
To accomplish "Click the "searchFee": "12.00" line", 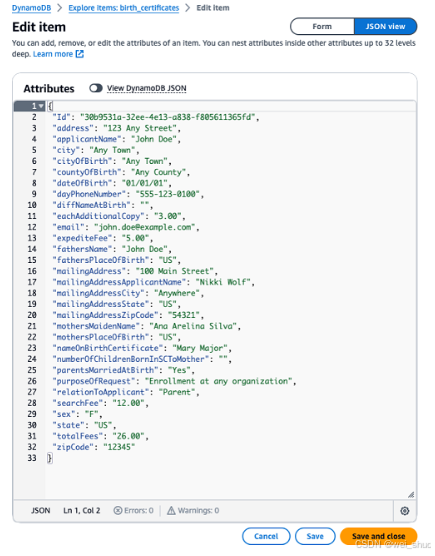I will click(x=100, y=403).
